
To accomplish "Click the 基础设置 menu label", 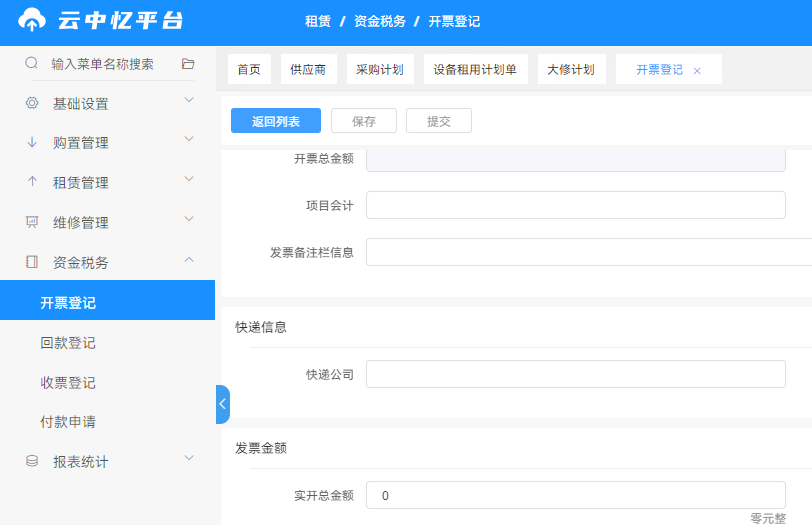I will [x=81, y=104].
